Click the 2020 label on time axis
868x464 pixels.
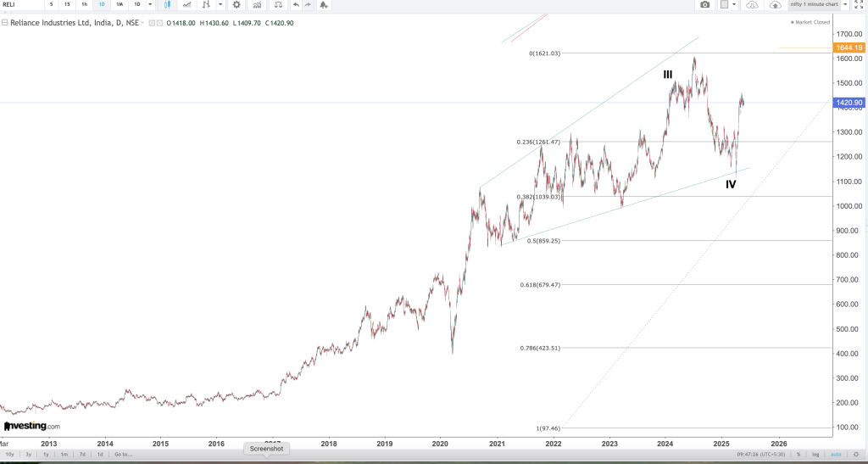pos(440,444)
